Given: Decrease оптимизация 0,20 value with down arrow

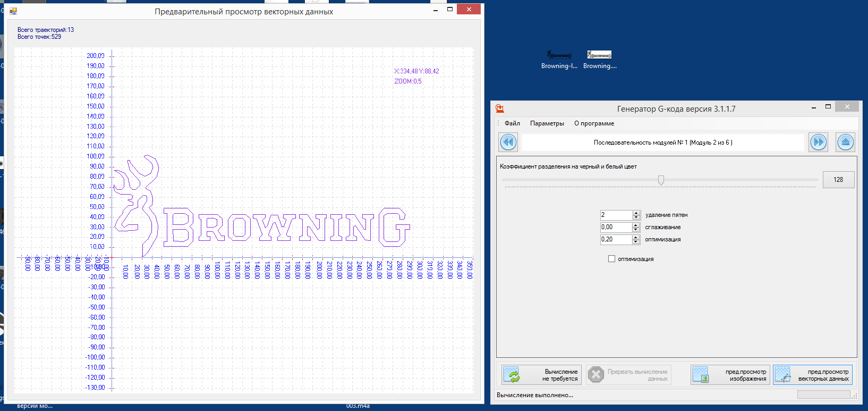Looking at the screenshot, I should pos(636,242).
